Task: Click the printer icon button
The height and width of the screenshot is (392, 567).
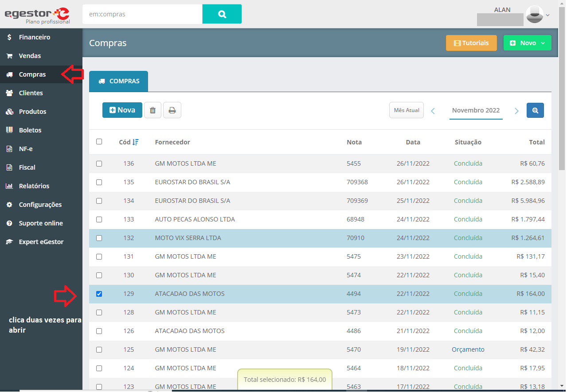Action: point(172,110)
